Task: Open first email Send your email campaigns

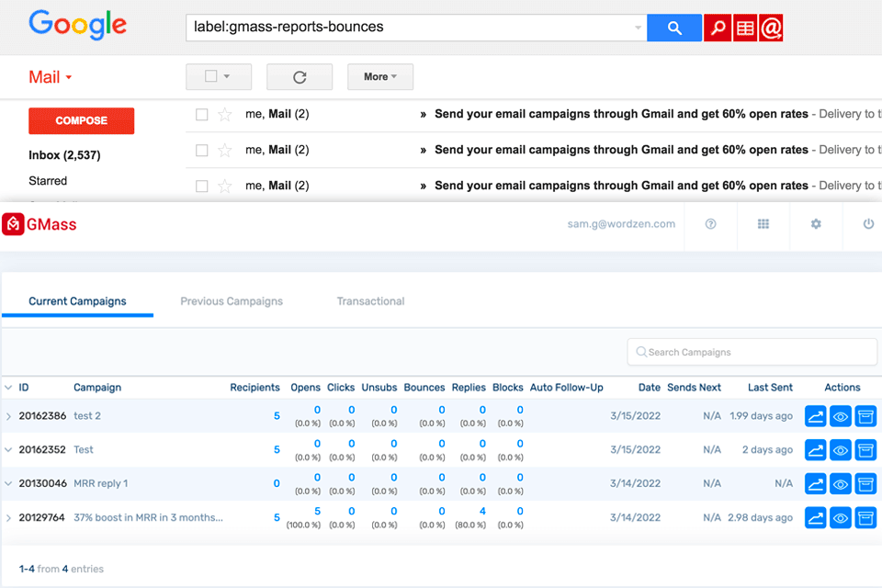Action: tap(622, 114)
